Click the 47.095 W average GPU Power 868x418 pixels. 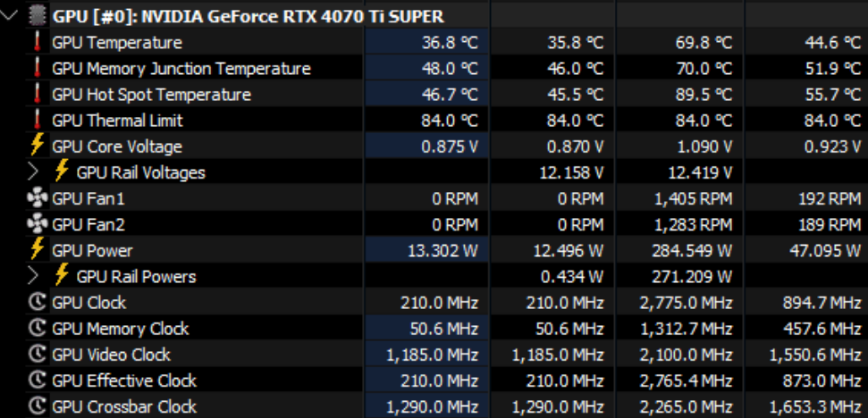pyautogui.click(x=825, y=250)
